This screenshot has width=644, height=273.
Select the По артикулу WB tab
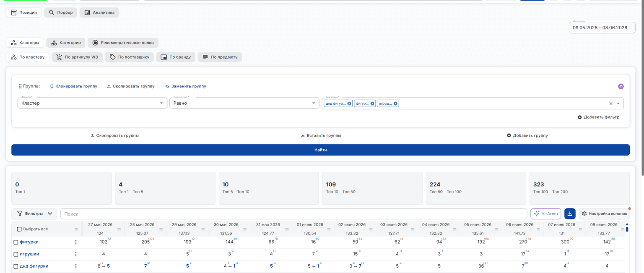click(77, 57)
